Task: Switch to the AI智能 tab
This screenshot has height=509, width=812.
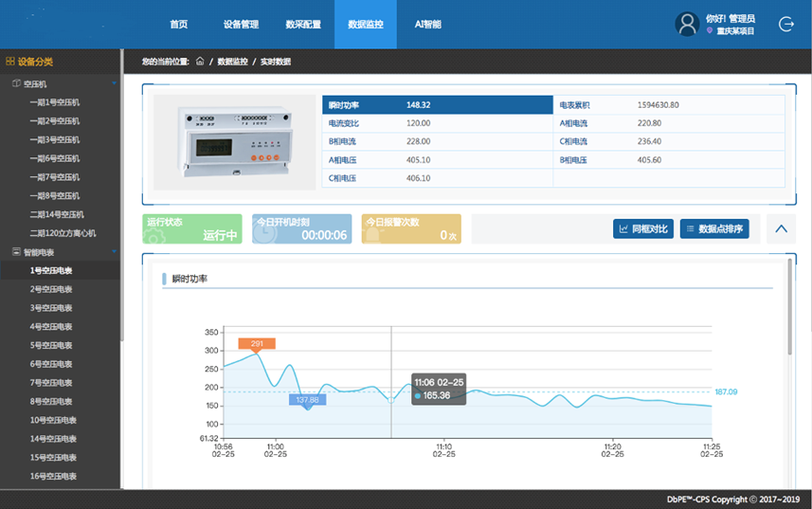Action: coord(427,25)
